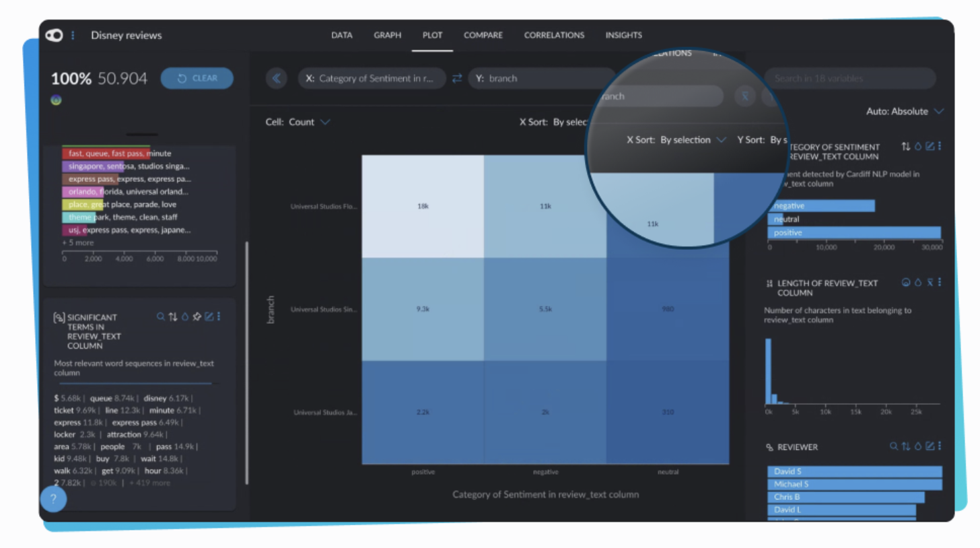This screenshot has height=548, width=980.
Task: Click the left panel vertical scrollbar
Action: [x=247, y=362]
